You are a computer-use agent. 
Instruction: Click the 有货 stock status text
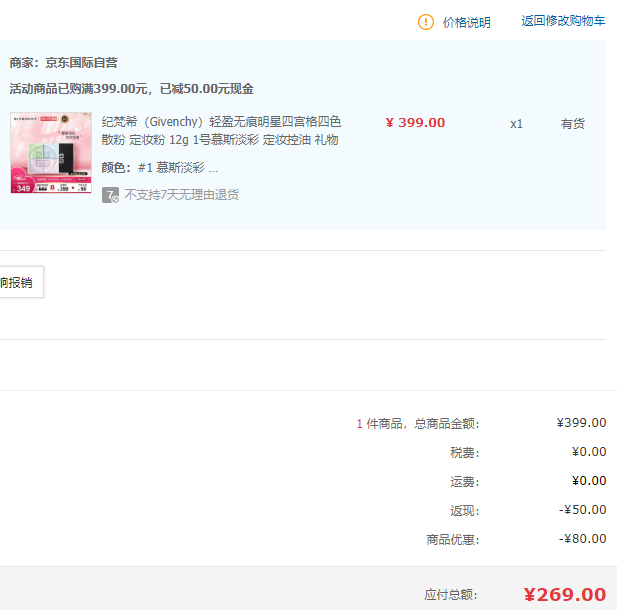click(573, 124)
